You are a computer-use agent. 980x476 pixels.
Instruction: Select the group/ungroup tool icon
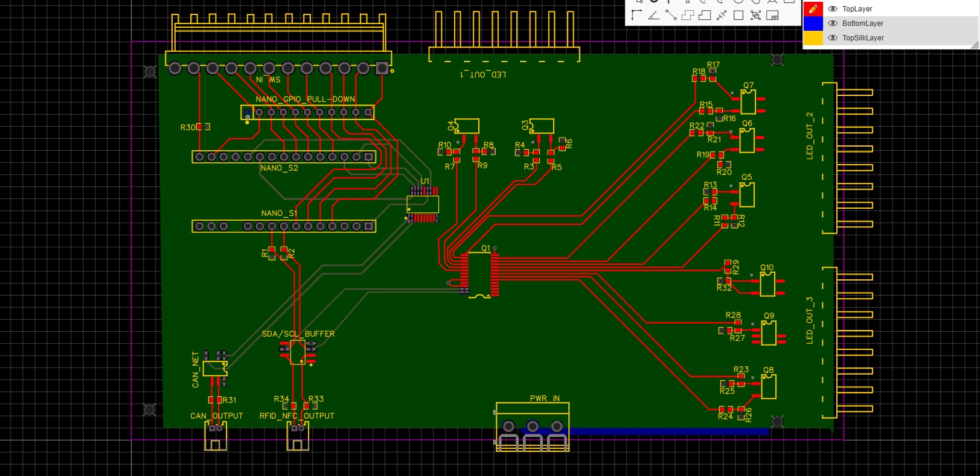click(755, 15)
